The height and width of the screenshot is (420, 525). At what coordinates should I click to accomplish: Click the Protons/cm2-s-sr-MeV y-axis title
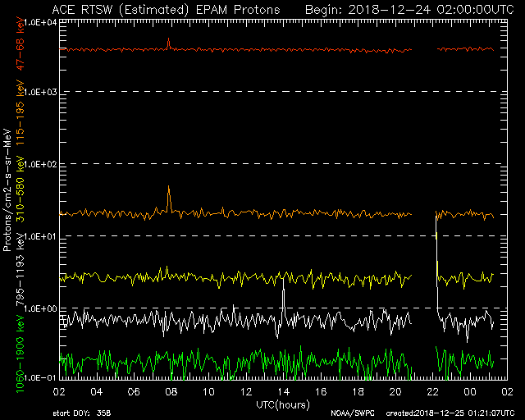click(7, 193)
